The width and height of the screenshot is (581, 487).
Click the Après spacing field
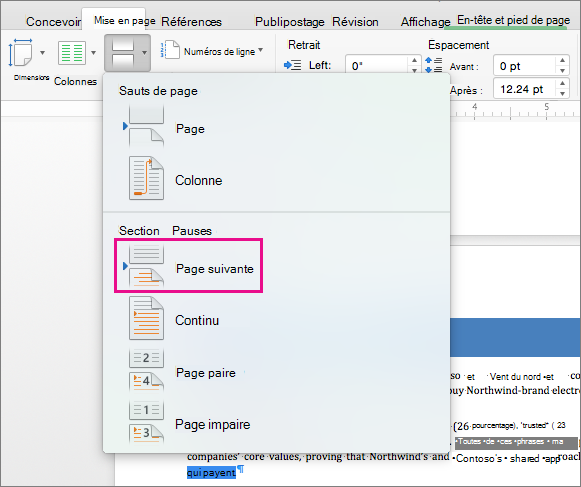(x=524, y=89)
